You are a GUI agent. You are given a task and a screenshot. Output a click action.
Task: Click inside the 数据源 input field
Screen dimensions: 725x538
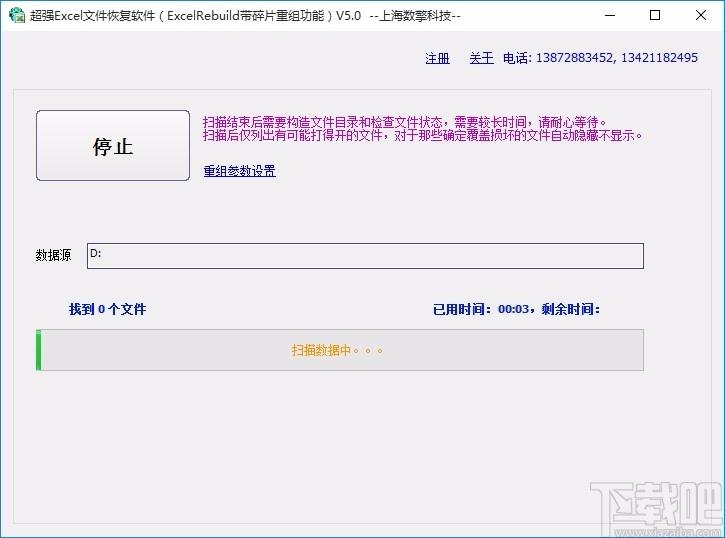click(x=365, y=256)
